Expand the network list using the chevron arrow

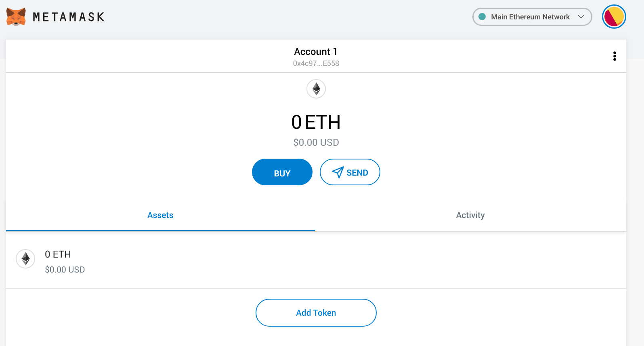[x=581, y=17]
